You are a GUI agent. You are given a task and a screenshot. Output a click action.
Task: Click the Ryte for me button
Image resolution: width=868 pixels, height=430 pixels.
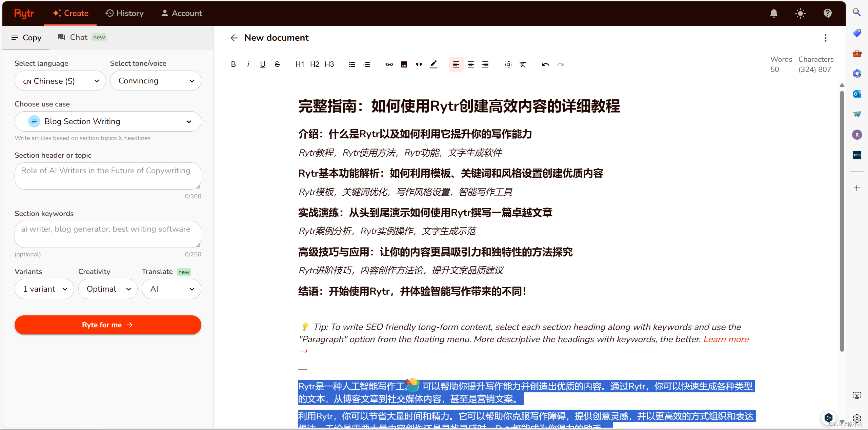click(107, 325)
